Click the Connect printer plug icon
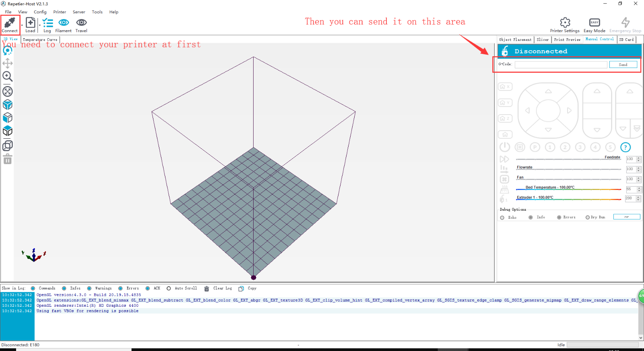 pos(10,23)
